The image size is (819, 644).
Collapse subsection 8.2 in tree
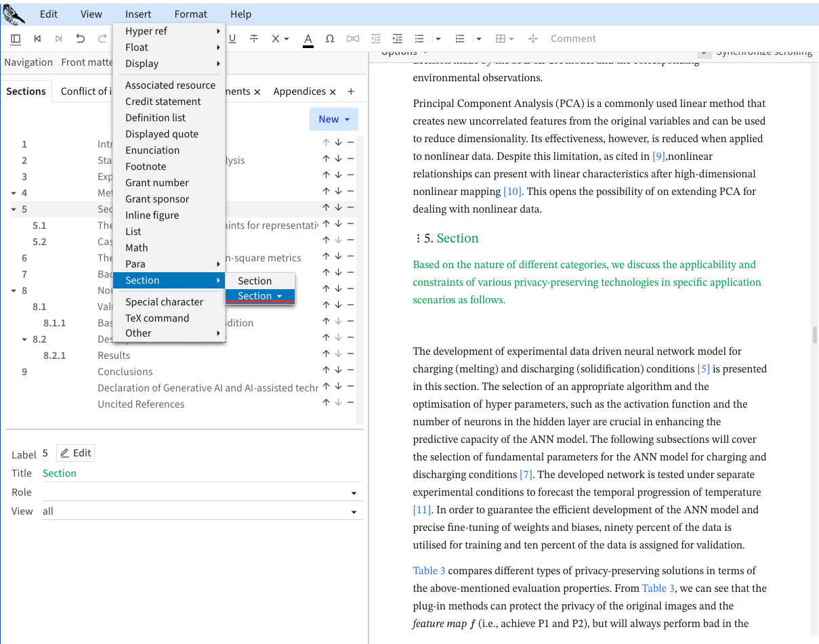[25, 339]
